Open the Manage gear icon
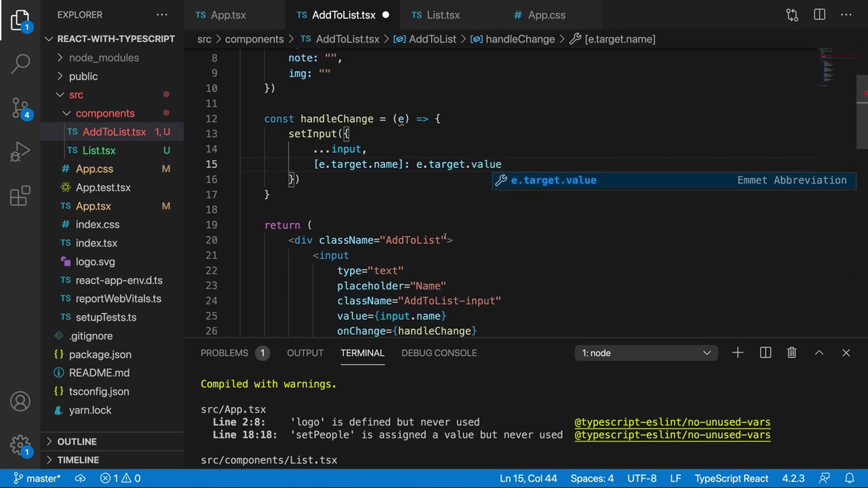The height and width of the screenshot is (488, 868). tap(20, 445)
